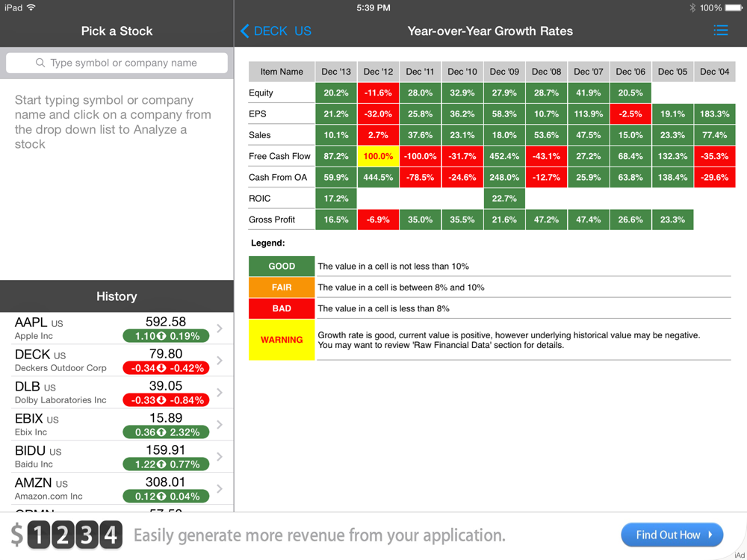The height and width of the screenshot is (560, 747).
Task: Focus the symbol or company name search field
Action: pyautogui.click(x=117, y=63)
